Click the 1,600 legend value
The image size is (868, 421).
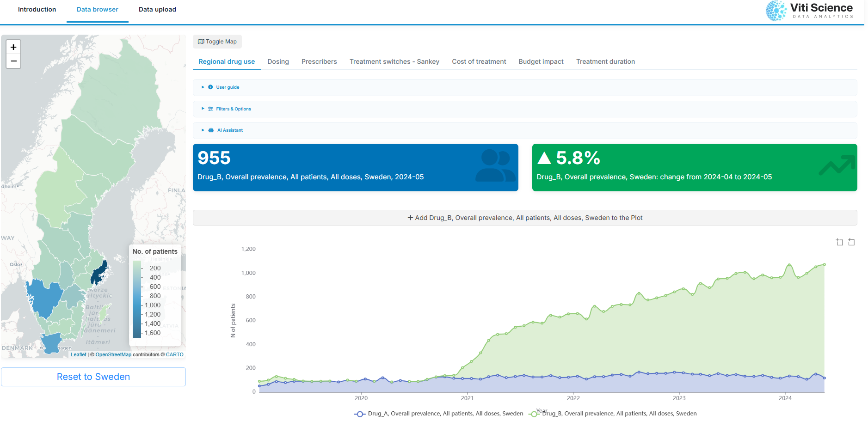coord(153,333)
